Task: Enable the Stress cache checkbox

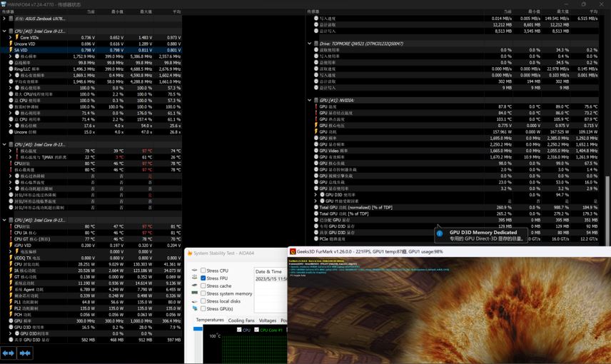Action: coord(203,285)
